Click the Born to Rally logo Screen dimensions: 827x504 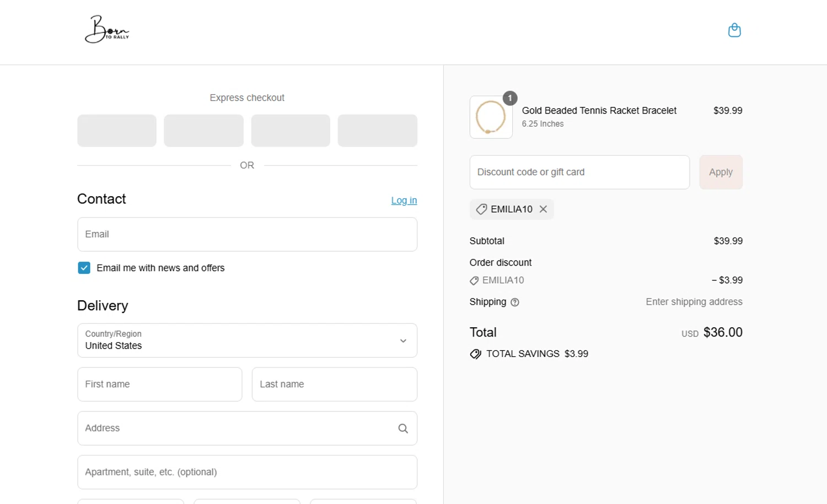coord(107,30)
